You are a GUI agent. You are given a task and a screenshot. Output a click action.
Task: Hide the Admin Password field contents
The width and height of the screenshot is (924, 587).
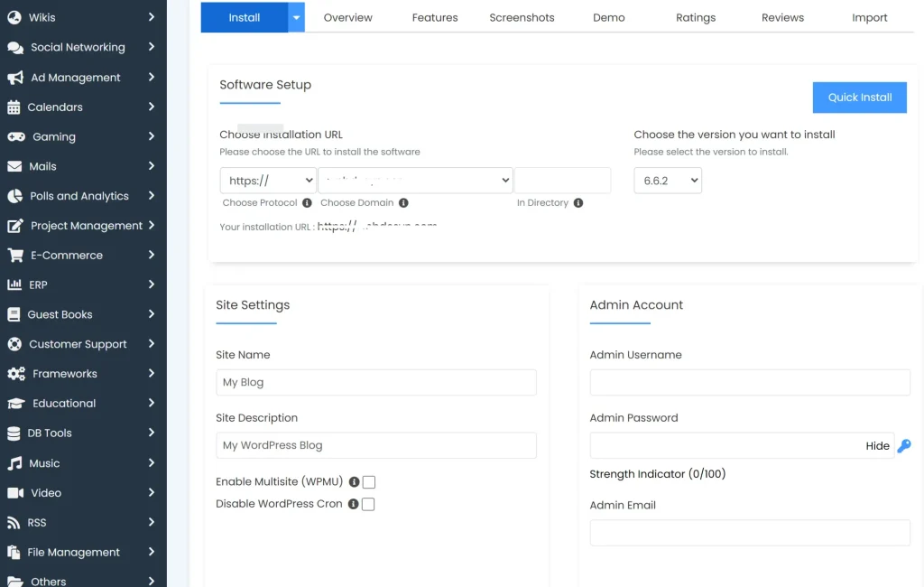click(x=876, y=445)
